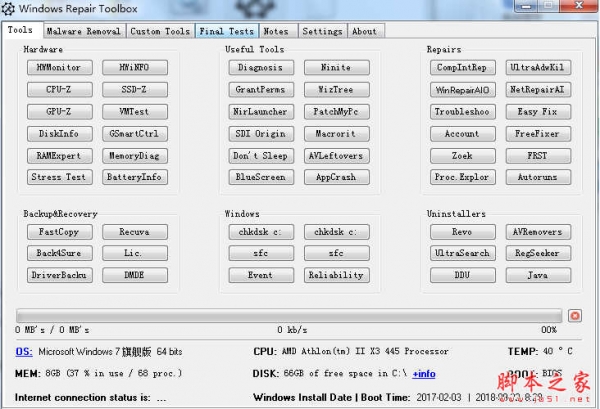This screenshot has width=600, height=409.
Task: Run SSD-Z
Action: (135, 90)
